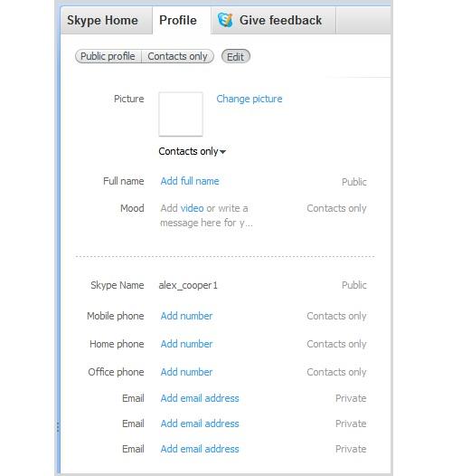The height and width of the screenshot is (476, 452).
Task: Select the Public profile view button
Action: [x=108, y=56]
